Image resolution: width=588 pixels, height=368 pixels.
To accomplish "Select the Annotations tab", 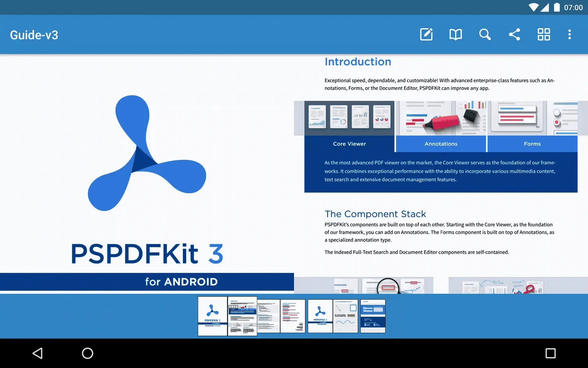I will [441, 144].
